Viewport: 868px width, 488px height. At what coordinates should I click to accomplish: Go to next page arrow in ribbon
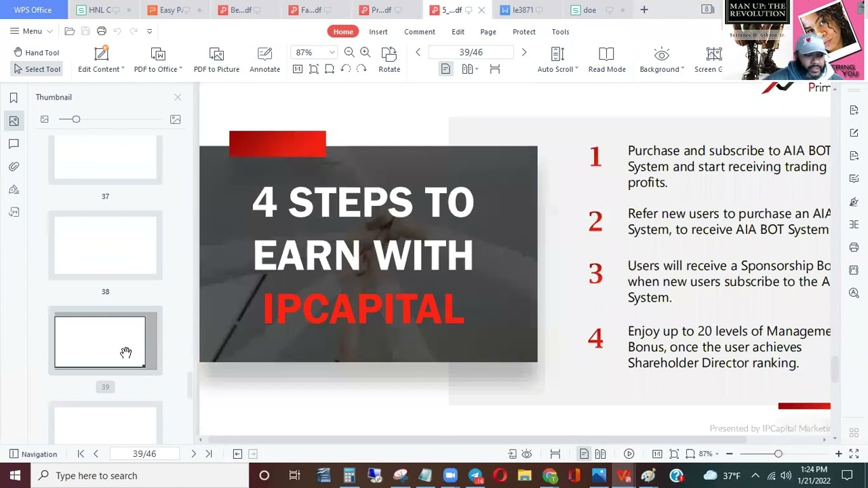coord(524,52)
